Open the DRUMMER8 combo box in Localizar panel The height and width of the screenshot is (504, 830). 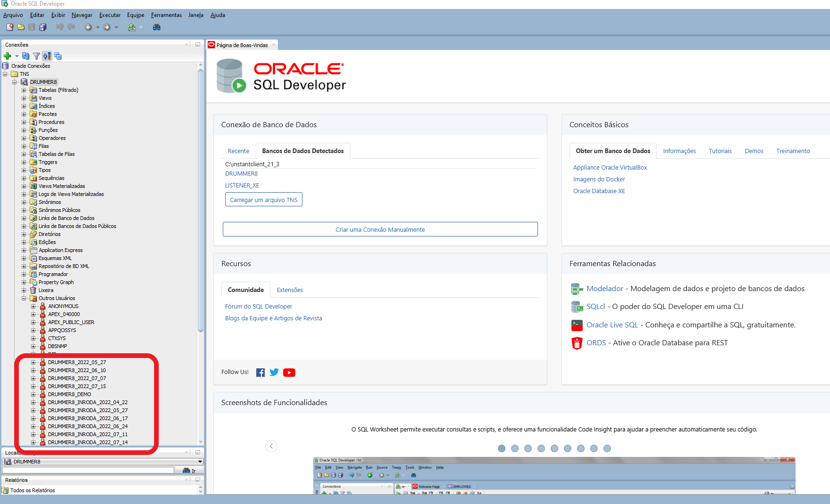pos(103,462)
